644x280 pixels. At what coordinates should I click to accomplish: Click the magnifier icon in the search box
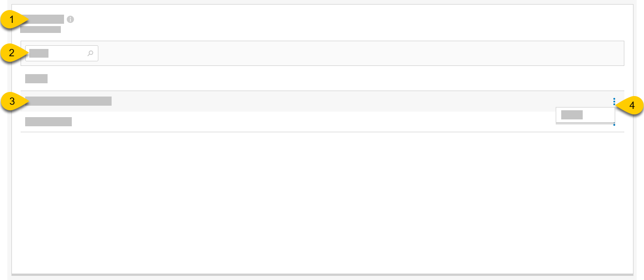coord(91,54)
